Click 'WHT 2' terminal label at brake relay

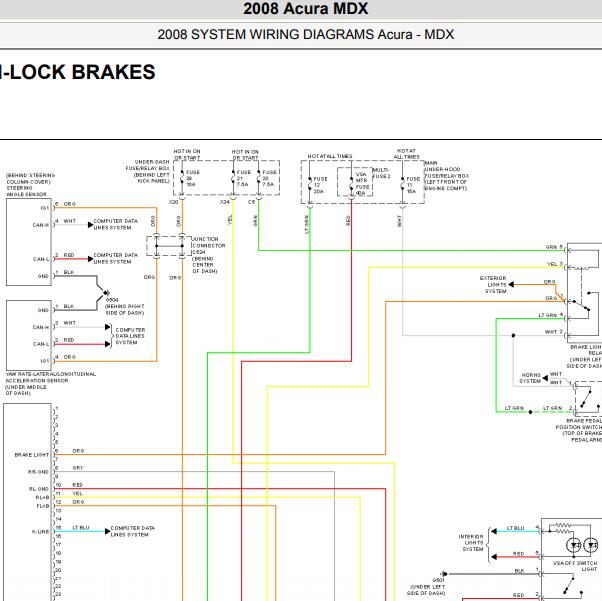(x=554, y=332)
